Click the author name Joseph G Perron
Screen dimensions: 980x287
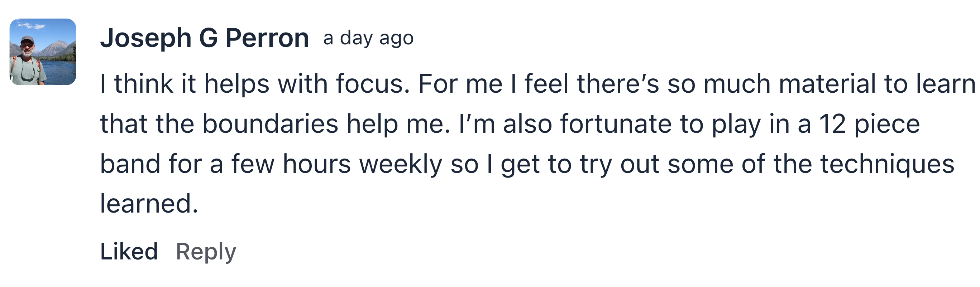coord(204,38)
